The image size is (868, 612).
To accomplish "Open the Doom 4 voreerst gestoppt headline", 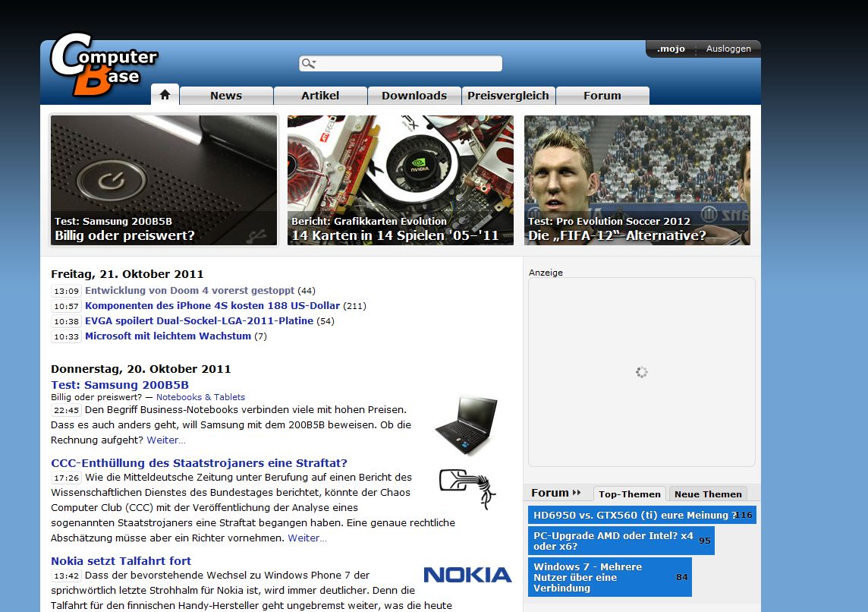I will pos(190,291).
